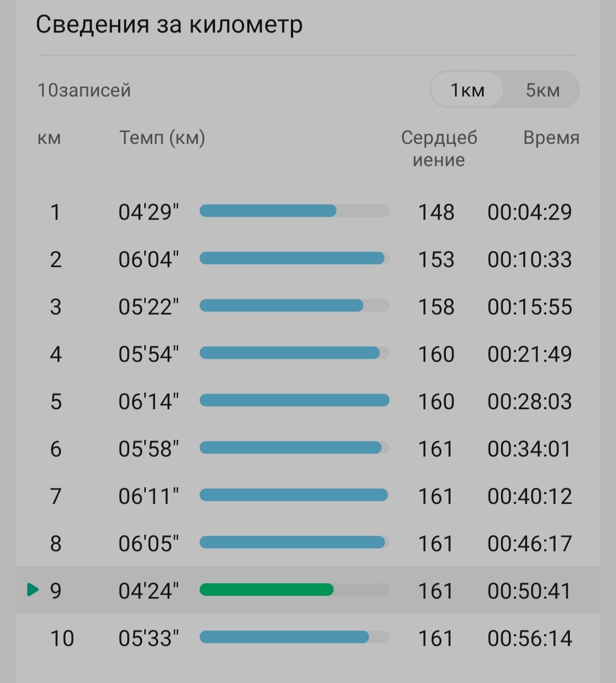Click the pace bar for kilometer 1
616x683 pixels.
pos(294,211)
